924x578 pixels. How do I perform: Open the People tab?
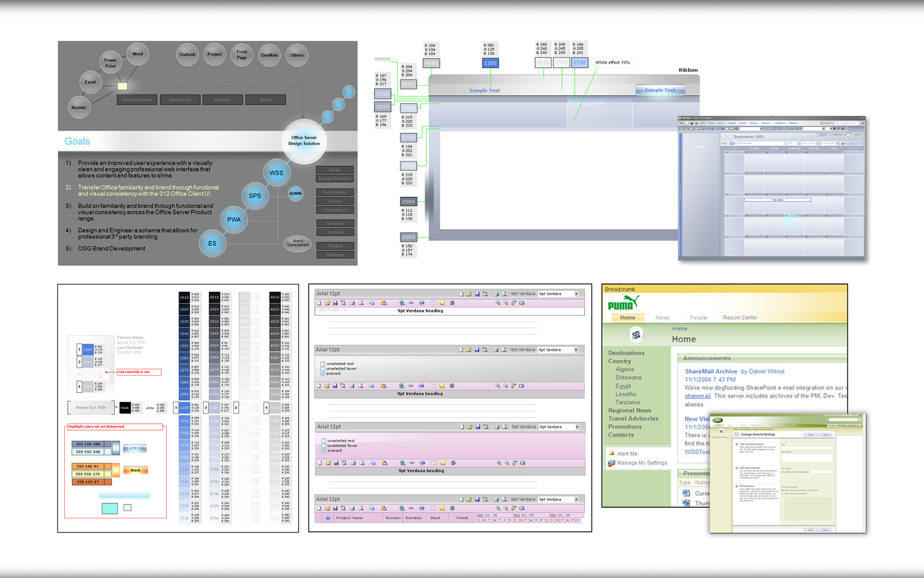698,317
